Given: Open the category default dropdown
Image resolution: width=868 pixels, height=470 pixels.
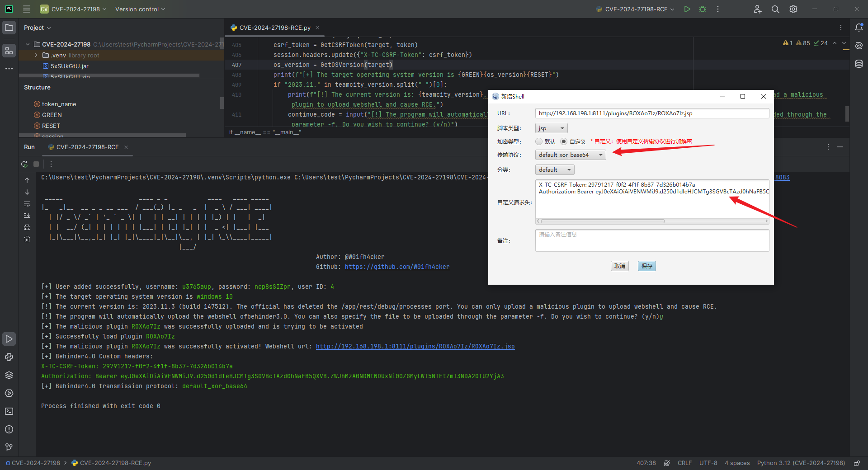Looking at the screenshot, I should (555, 169).
